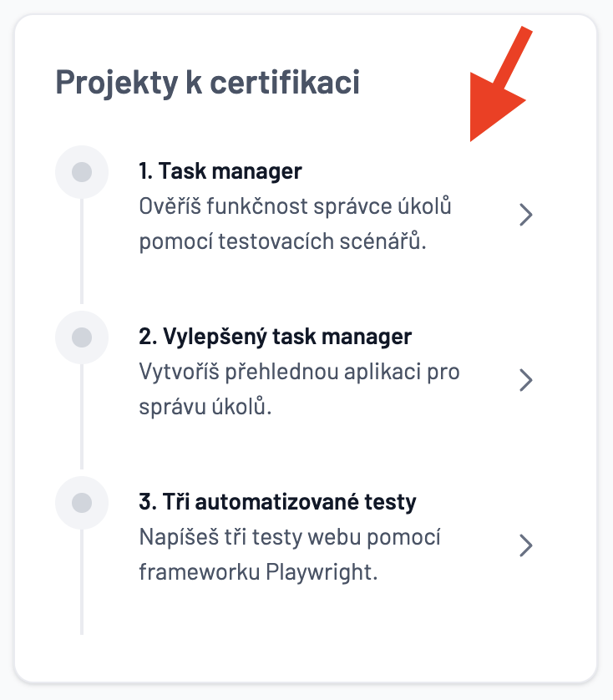The image size is (613, 700).
Task: Click the step circle beside Vylepšený task manager
Action: (81, 337)
